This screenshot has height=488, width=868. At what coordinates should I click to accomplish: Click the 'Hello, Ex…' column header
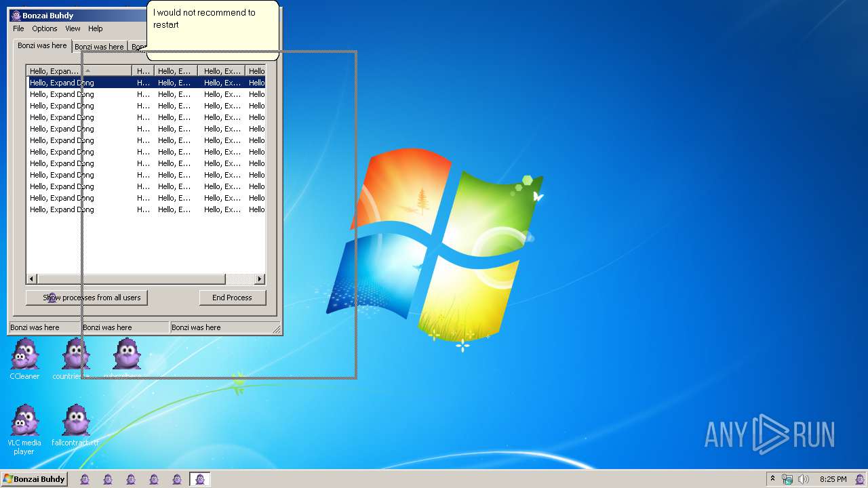click(221, 70)
